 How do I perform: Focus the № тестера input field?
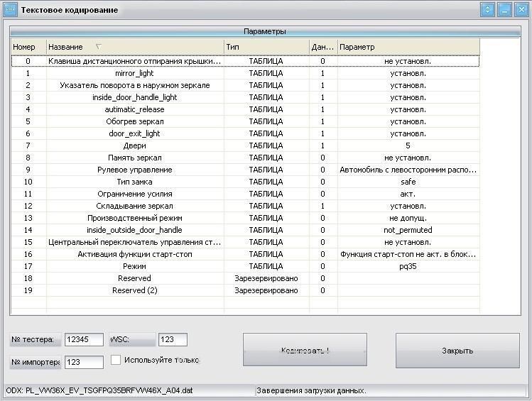click(84, 339)
